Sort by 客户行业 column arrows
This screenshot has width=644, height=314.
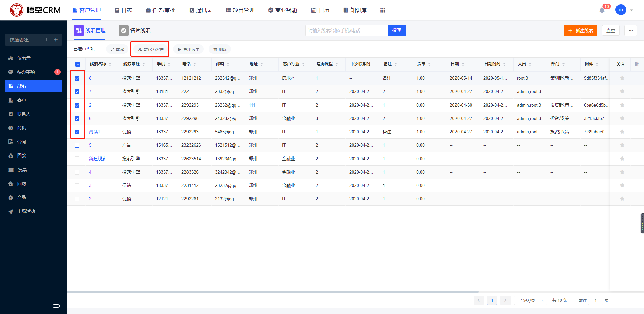(x=303, y=64)
